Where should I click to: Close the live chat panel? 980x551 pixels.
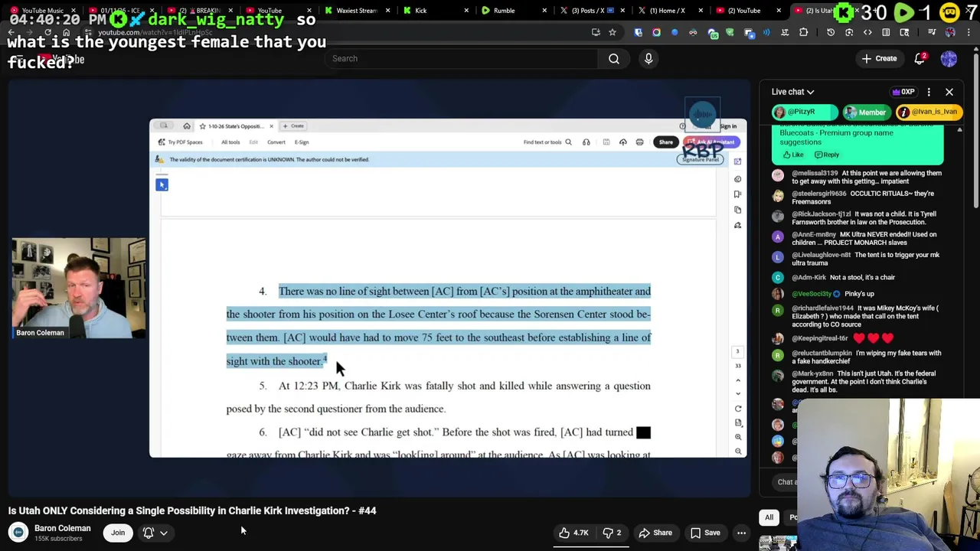949,92
